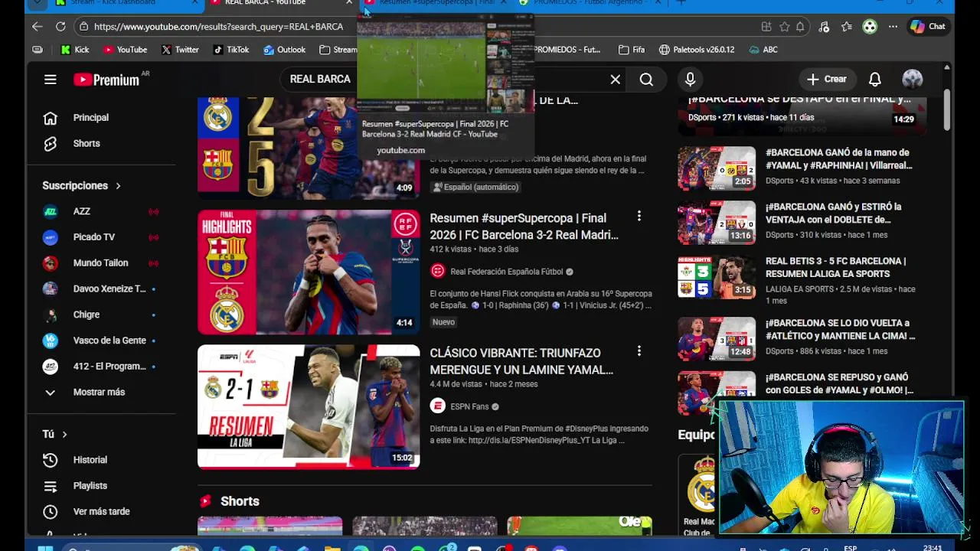980x551 pixels.
Task: Open Mundo Tailon channel subscription
Action: pos(102,262)
